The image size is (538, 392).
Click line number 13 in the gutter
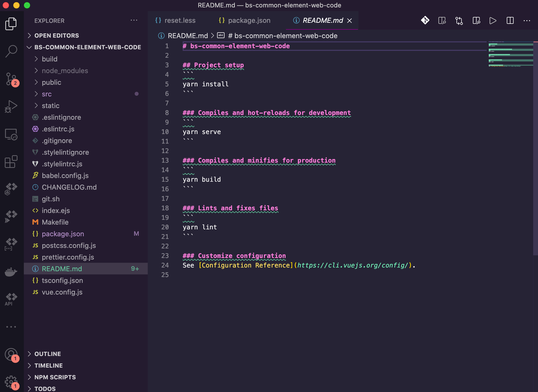click(165, 160)
